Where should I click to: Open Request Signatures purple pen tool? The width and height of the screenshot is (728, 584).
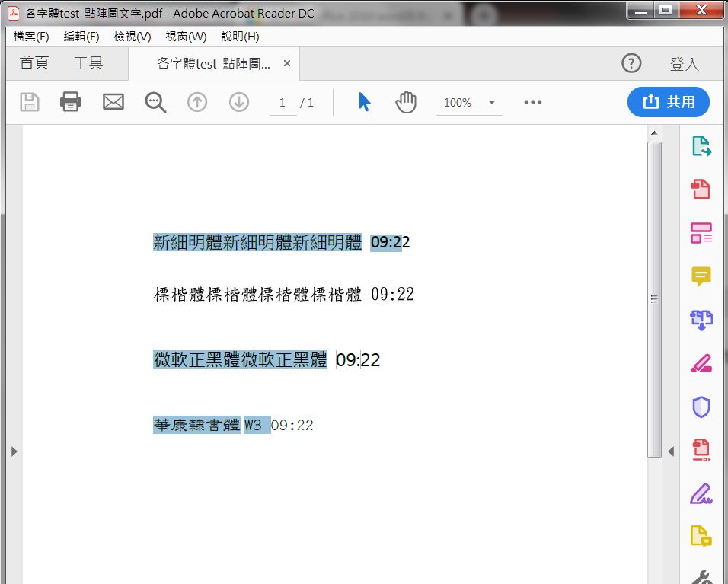click(x=701, y=494)
